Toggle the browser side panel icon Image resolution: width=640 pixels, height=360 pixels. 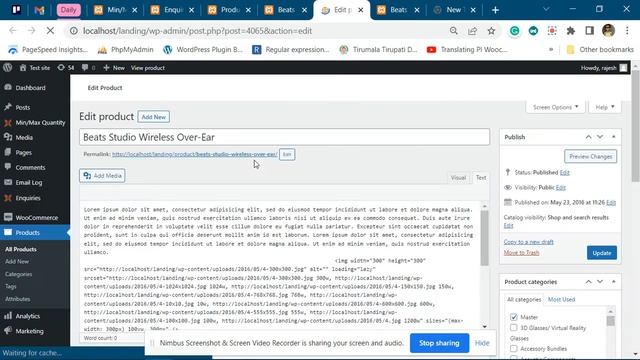pos(589,31)
